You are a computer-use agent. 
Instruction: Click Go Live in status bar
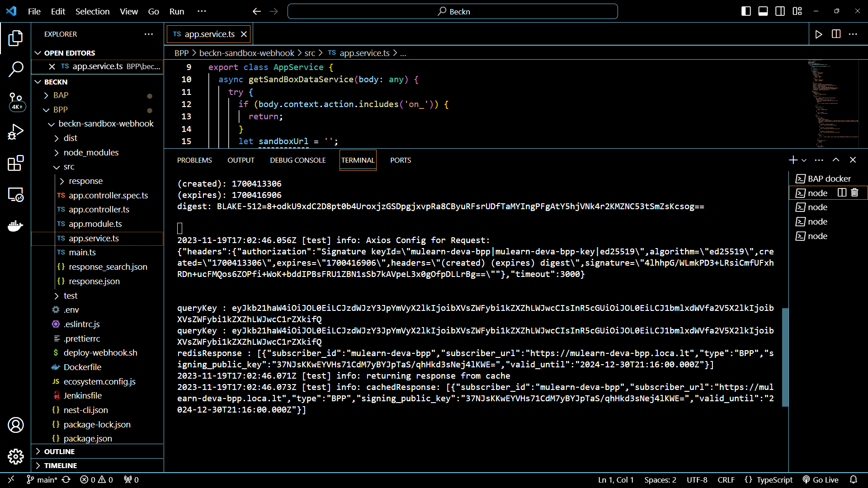pyautogui.click(x=821, y=480)
